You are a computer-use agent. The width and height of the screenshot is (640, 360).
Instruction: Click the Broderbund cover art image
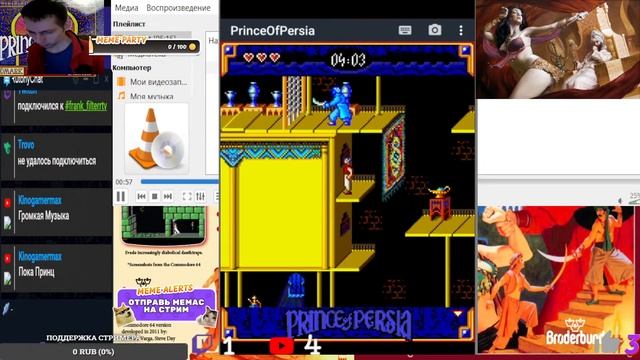[x=558, y=280]
